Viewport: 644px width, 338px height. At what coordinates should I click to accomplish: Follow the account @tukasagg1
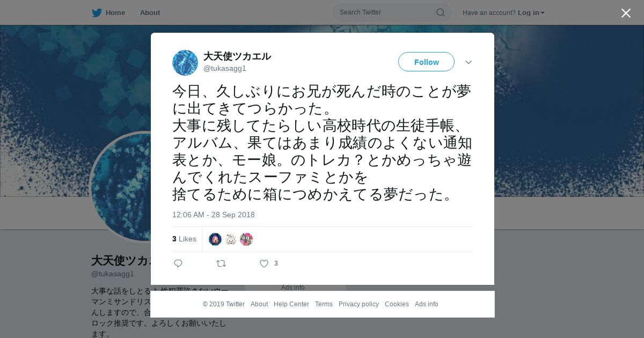tap(426, 62)
